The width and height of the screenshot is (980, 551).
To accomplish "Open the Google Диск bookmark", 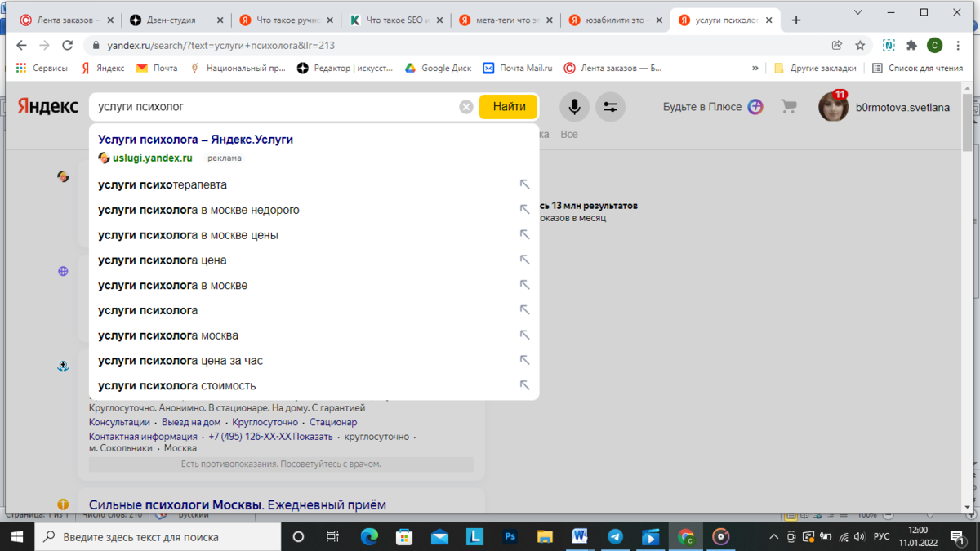I will click(439, 69).
